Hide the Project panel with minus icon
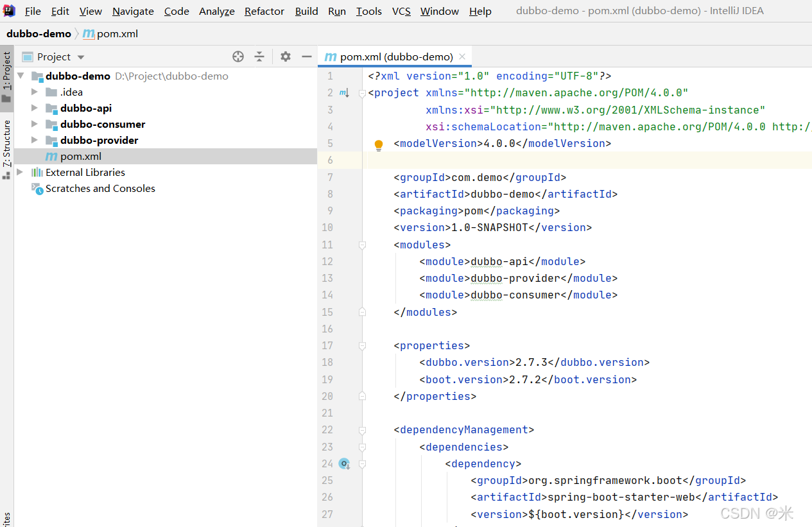The image size is (812, 527). [307, 56]
